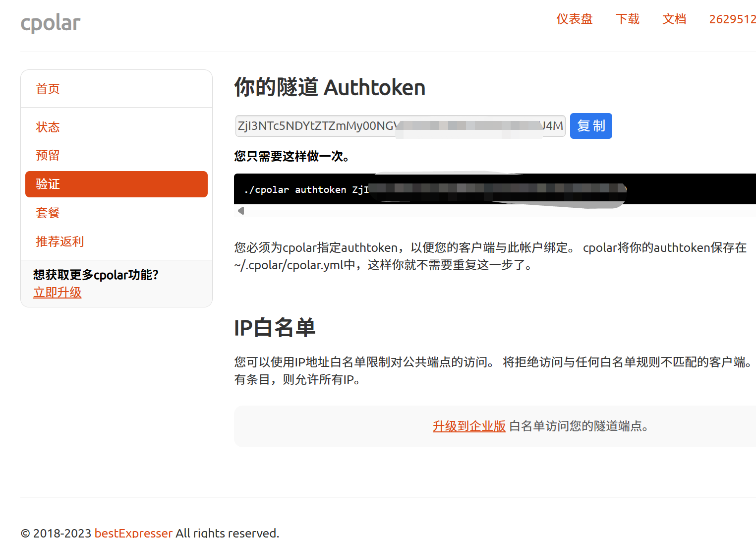Click the horizontal scrollbar under the command
The height and width of the screenshot is (538, 756).
click(446, 210)
